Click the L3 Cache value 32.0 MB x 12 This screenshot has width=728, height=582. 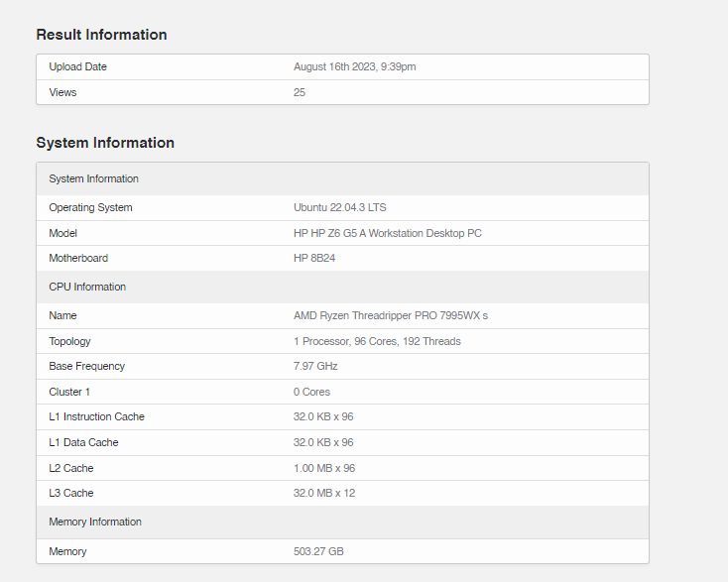pyautogui.click(x=323, y=493)
